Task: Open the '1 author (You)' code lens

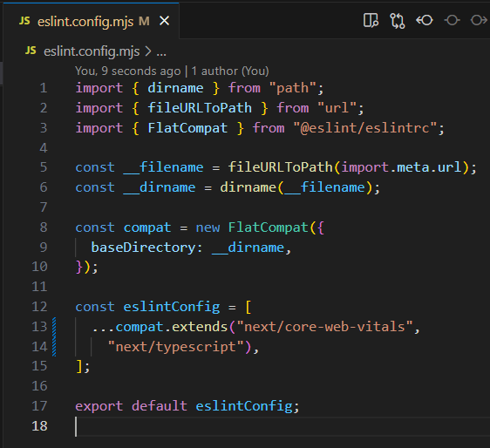Action: (x=230, y=71)
